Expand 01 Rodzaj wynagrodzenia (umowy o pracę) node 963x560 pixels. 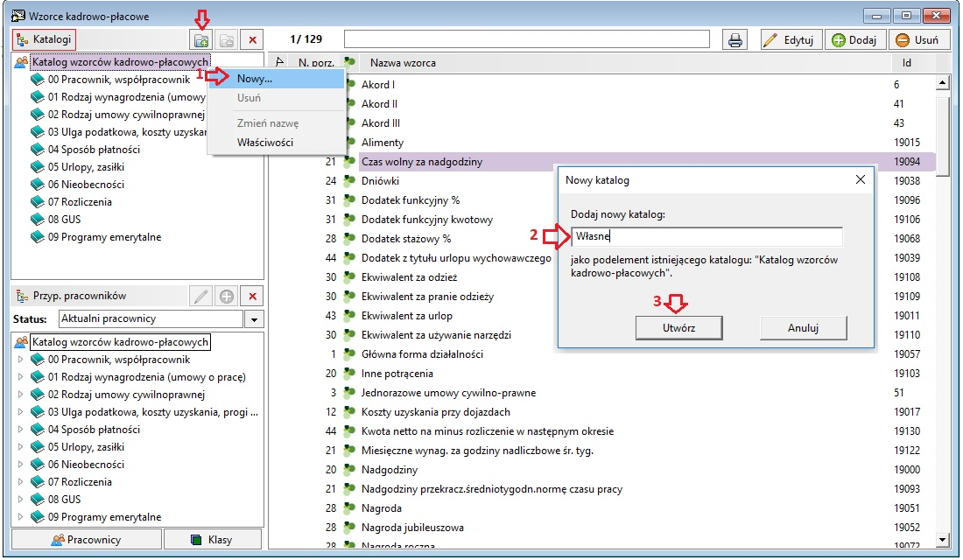20,377
